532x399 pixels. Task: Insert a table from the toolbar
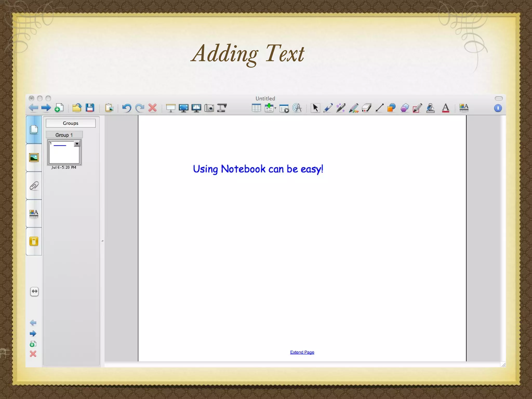[256, 108]
